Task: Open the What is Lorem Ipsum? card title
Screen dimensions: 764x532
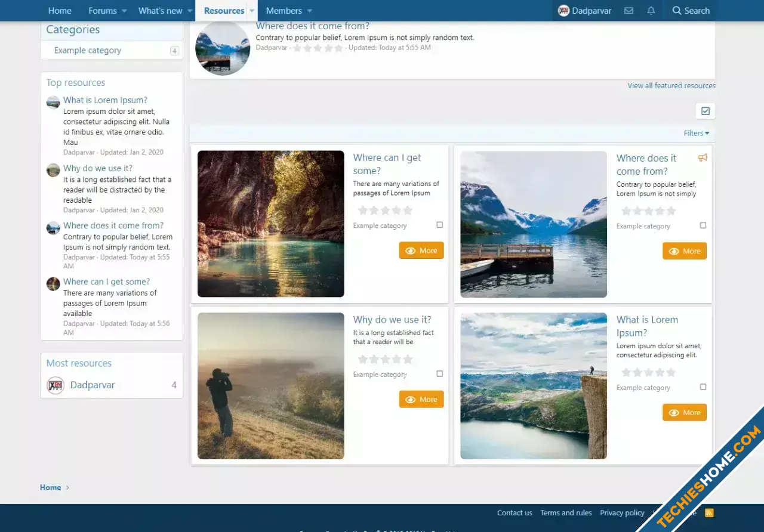Action: (647, 326)
